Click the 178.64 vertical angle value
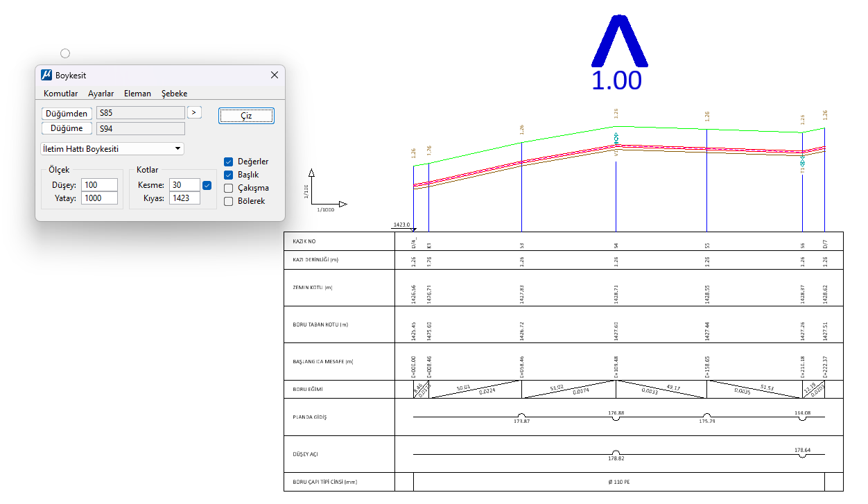868x504 pixels. click(803, 450)
